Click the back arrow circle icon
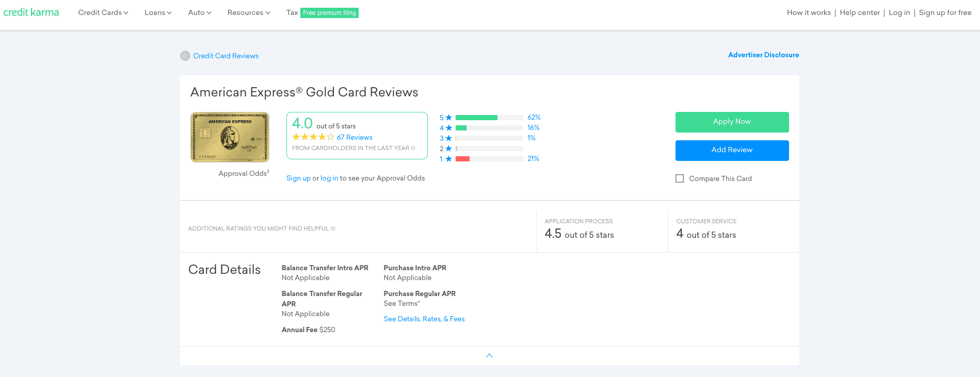Image resolution: width=980 pixels, height=377 pixels. click(x=185, y=56)
